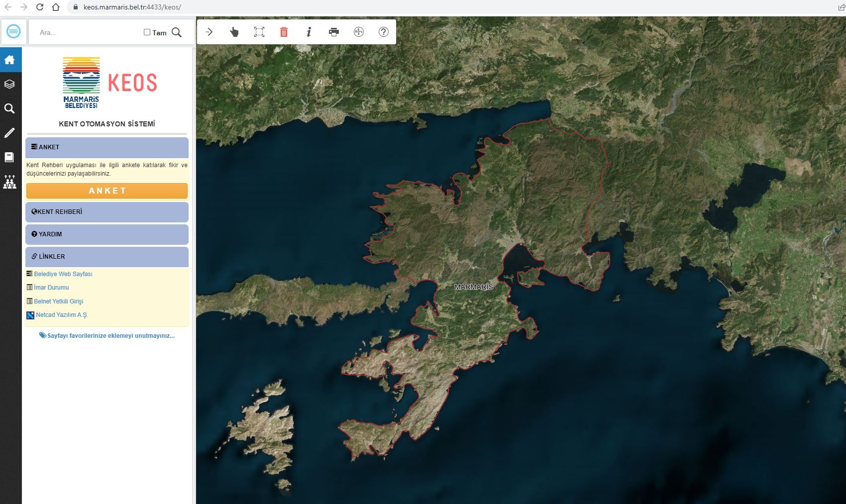Click in the Ara search field

87,32
